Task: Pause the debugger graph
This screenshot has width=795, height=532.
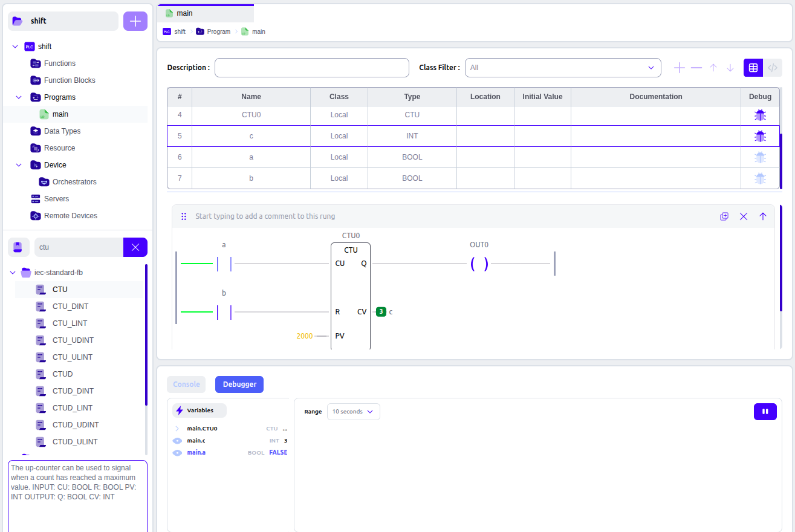Action: 765,412
